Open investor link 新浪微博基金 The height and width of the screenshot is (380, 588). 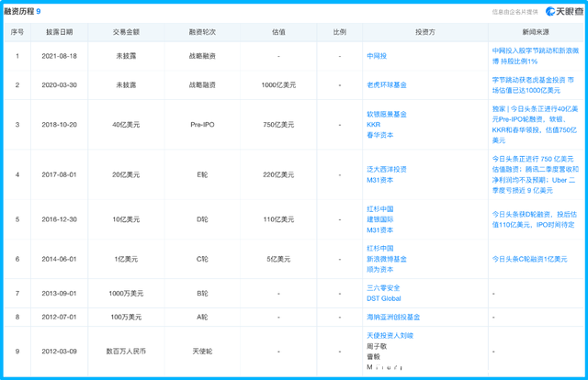387,259
